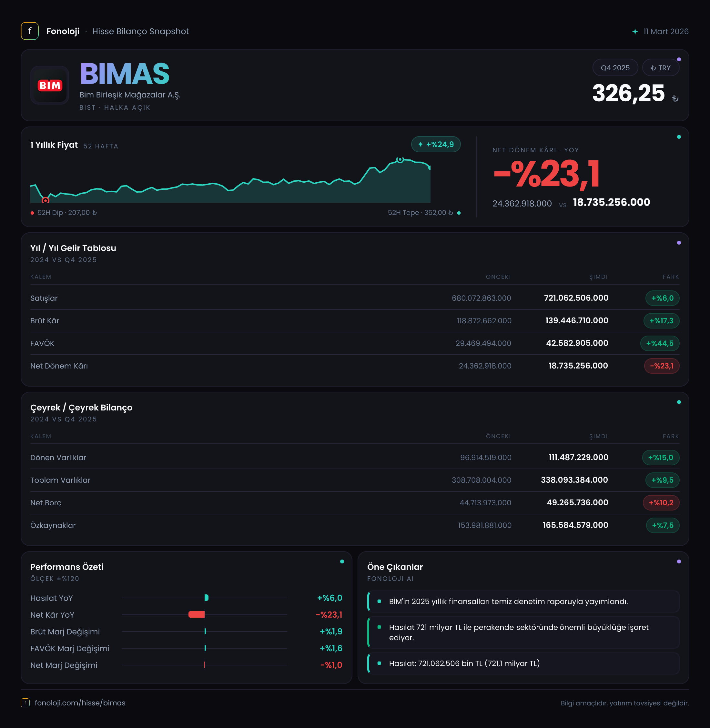The width and height of the screenshot is (710, 728).
Task: Click the BIM company logo
Action: point(50,85)
